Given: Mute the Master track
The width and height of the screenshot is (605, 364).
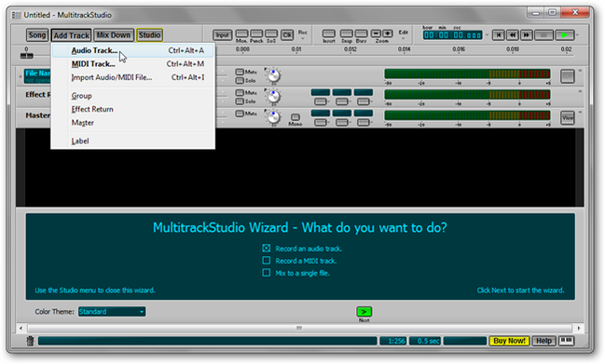Looking at the screenshot, I should 240,114.
